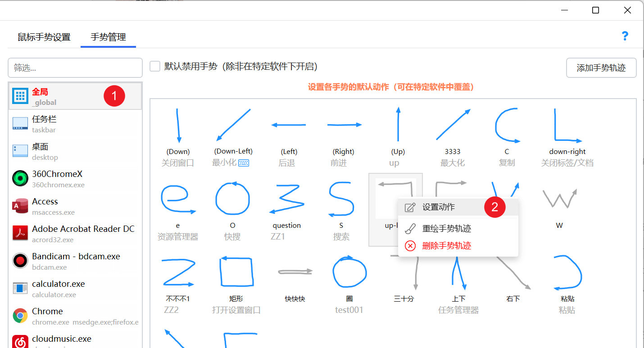644x348 pixels.
Task: Select the global grid icon in sidebar
Action: 20,96
